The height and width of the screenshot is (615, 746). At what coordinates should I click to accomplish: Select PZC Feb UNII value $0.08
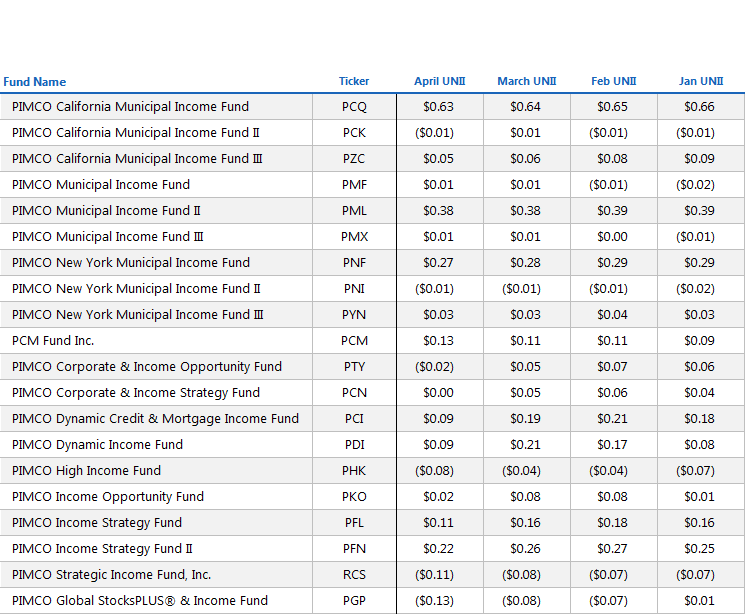coord(614,158)
